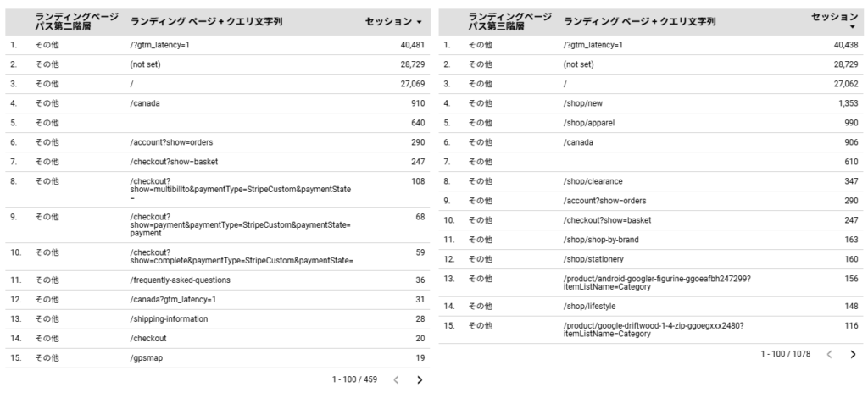This screenshot has height=393, width=868.
Task: Click the android-googler-figurine product row
Action: tap(657, 282)
